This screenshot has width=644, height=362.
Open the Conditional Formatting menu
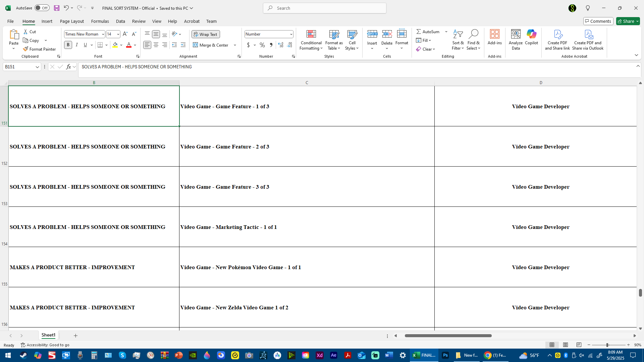(x=311, y=40)
